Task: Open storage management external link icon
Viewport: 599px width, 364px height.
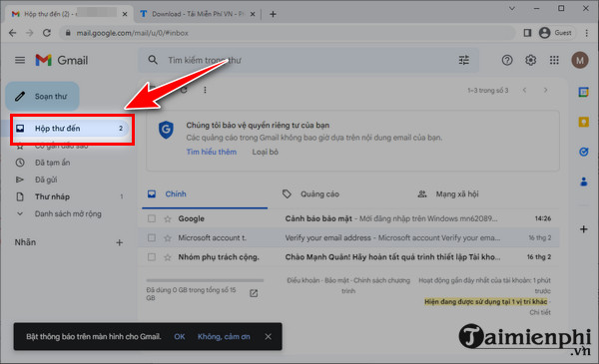Action: [254, 293]
